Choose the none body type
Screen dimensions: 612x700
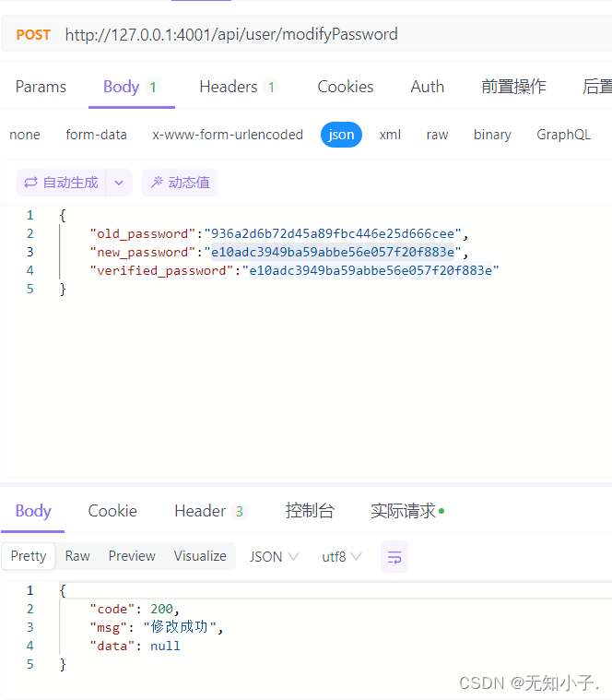25,135
